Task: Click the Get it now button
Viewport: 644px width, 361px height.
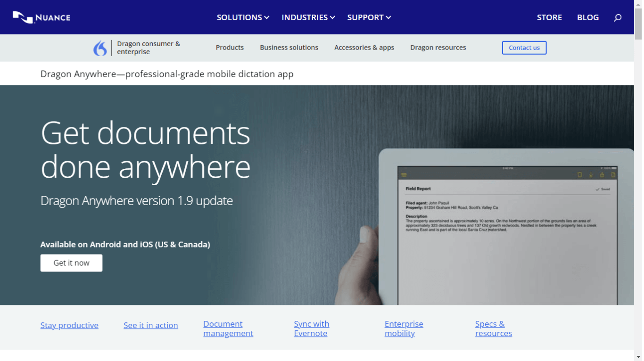Action: pyautogui.click(x=71, y=263)
